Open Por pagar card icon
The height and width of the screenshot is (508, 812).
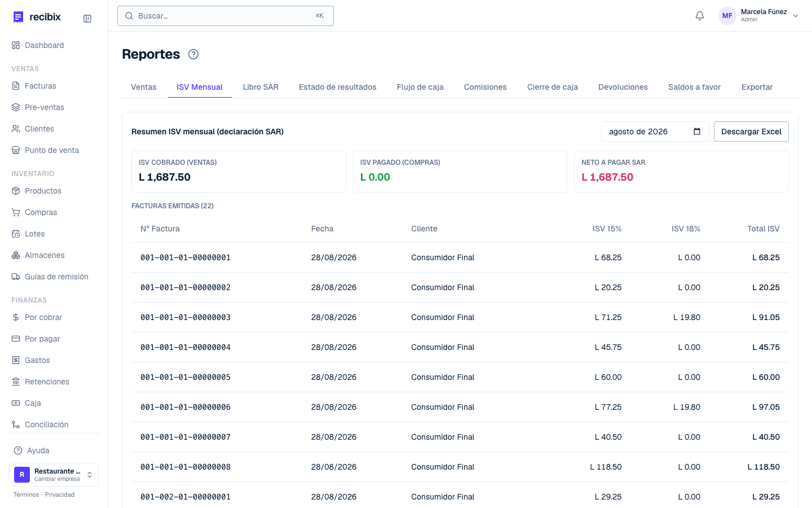(16, 339)
